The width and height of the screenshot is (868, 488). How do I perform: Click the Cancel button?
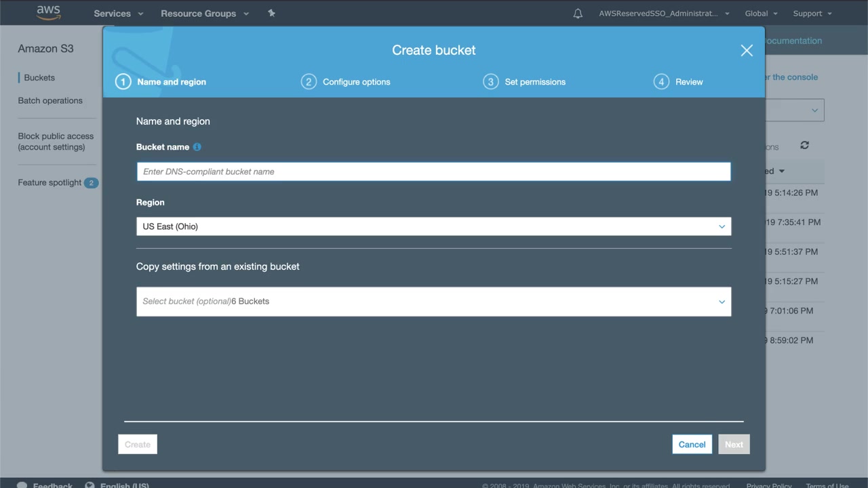692,445
